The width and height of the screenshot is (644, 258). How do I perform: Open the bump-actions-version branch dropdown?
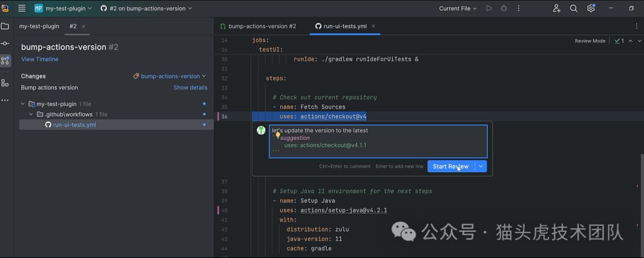pos(170,76)
